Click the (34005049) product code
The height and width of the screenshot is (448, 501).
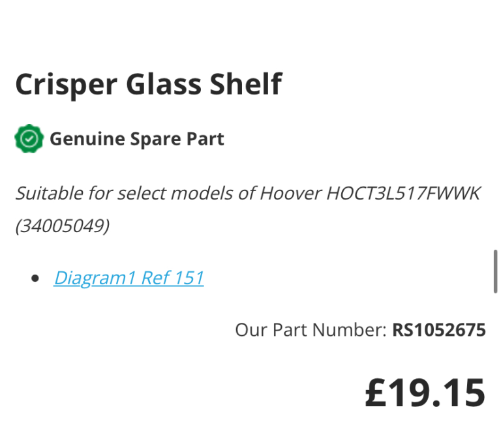pyautogui.click(x=63, y=226)
